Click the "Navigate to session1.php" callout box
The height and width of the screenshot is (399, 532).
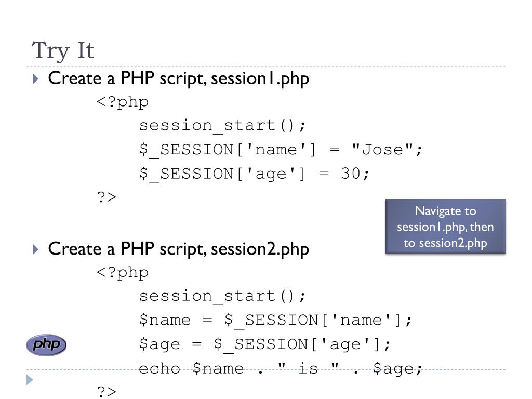445,227
